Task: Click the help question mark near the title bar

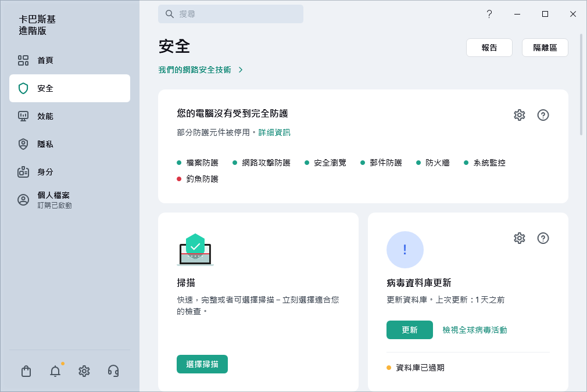Action: [x=489, y=13]
